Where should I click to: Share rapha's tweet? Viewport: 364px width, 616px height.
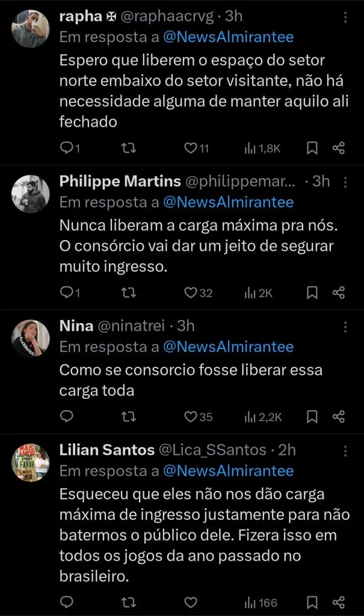click(x=338, y=149)
